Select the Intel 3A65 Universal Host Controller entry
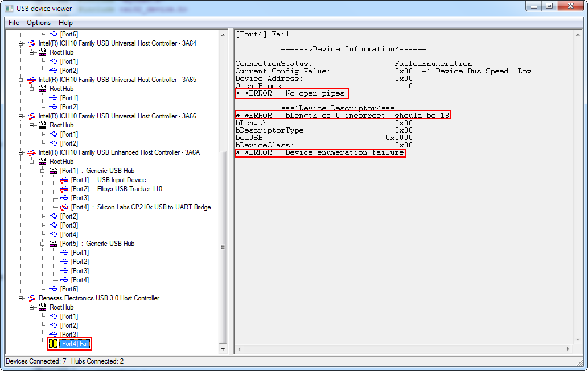Image resolution: width=588 pixels, height=371 pixels. click(x=117, y=80)
